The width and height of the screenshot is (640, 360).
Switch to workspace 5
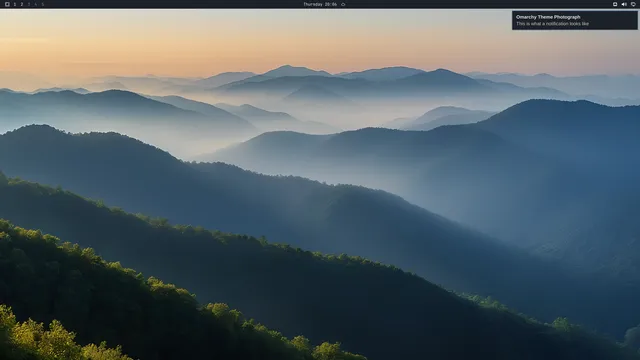tap(42, 4)
